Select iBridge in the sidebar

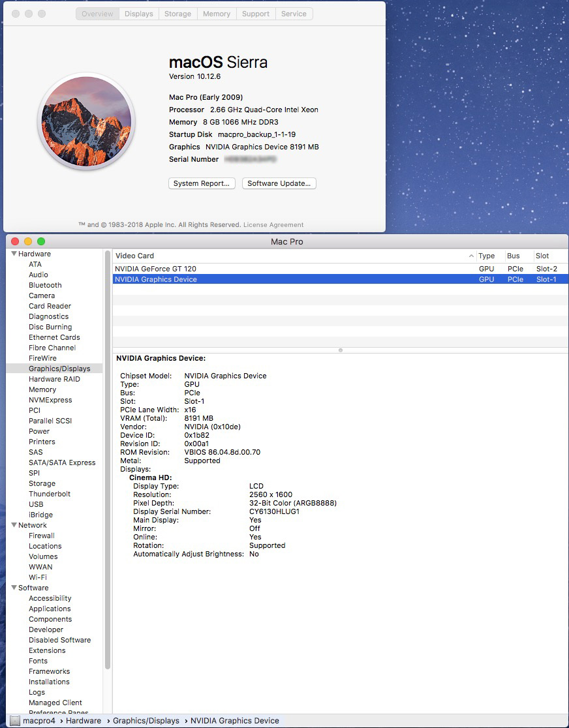41,515
